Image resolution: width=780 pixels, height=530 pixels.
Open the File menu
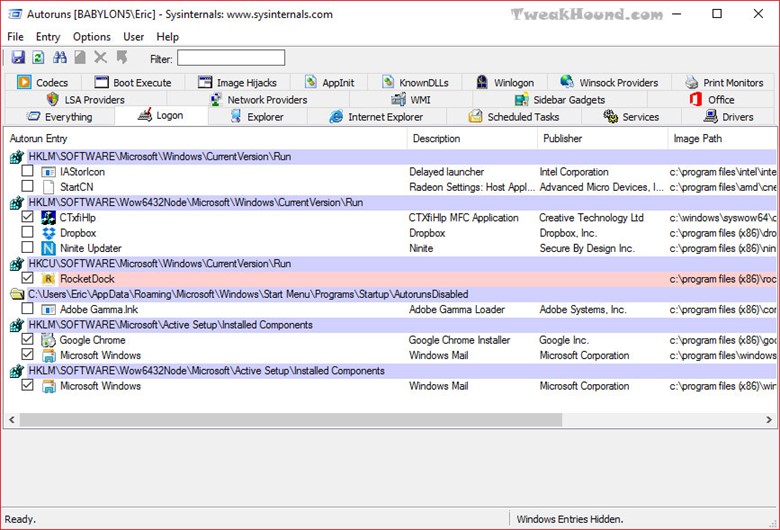click(15, 37)
